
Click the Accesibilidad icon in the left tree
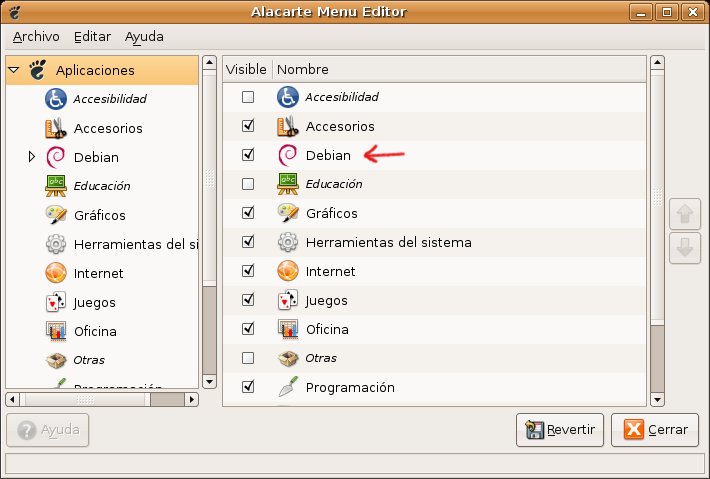56,99
